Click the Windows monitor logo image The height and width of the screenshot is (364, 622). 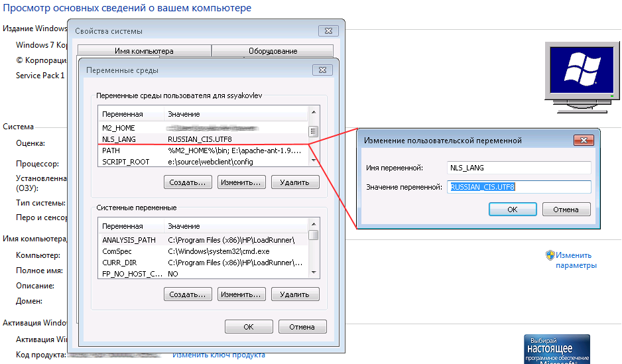[582, 78]
